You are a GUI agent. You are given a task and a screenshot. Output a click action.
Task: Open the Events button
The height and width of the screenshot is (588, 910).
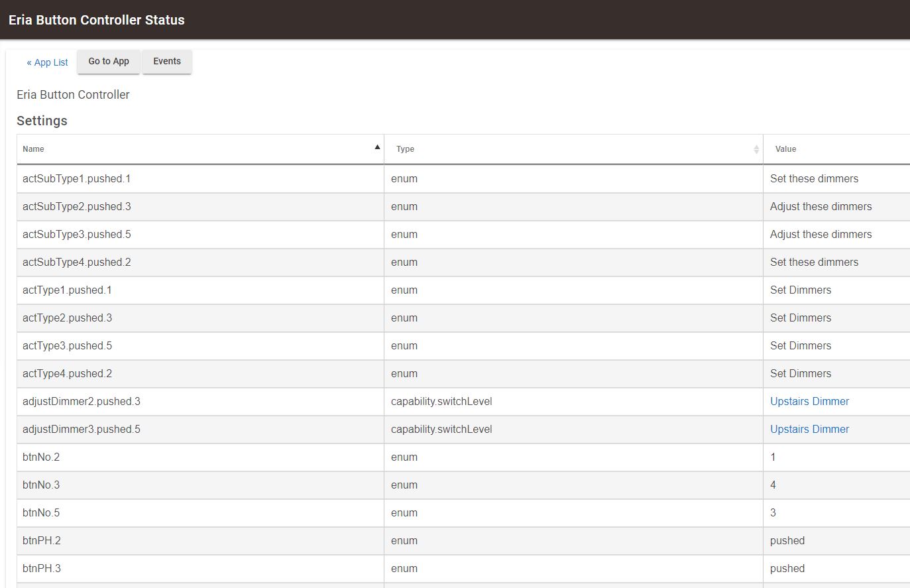(x=167, y=61)
